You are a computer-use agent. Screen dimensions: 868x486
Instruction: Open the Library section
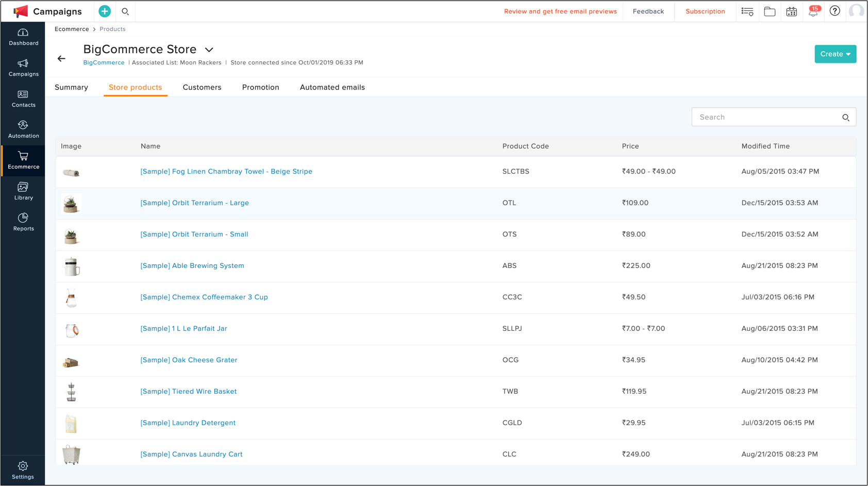[x=23, y=192]
